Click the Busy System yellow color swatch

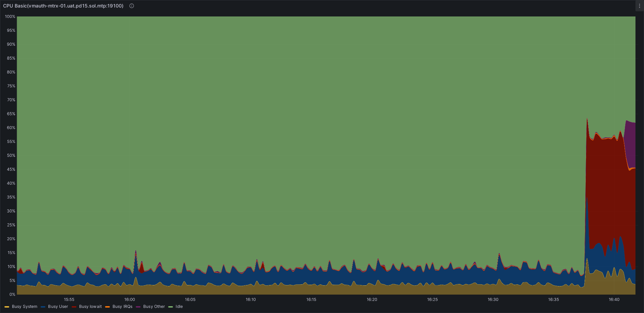point(7,307)
